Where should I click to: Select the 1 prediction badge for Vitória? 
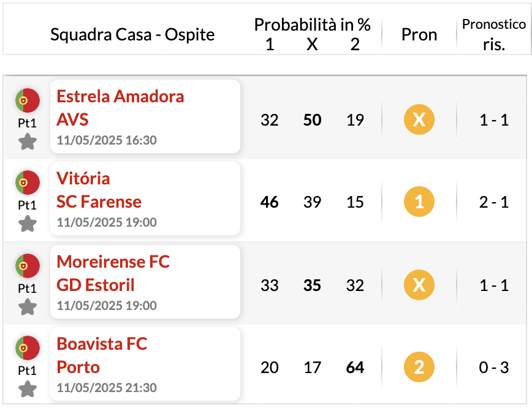pos(419,202)
